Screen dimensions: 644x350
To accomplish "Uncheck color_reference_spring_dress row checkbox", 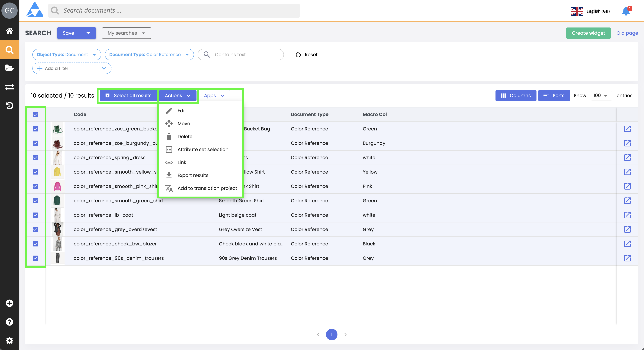I will tap(35, 158).
